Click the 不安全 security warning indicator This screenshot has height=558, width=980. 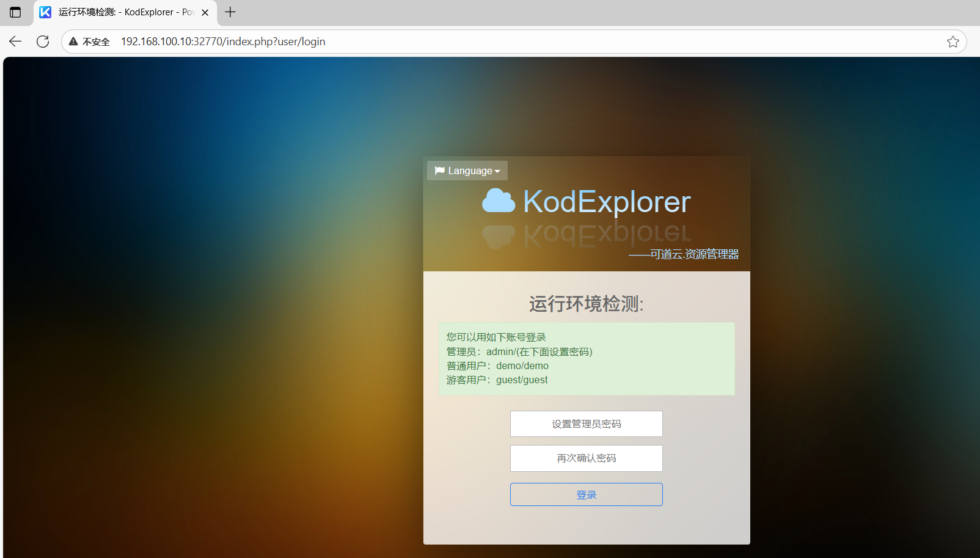click(89, 42)
